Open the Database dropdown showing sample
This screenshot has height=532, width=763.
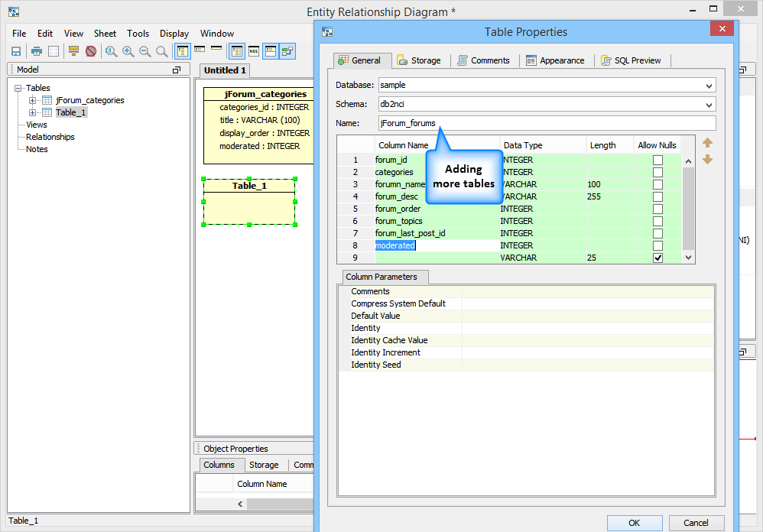709,86
